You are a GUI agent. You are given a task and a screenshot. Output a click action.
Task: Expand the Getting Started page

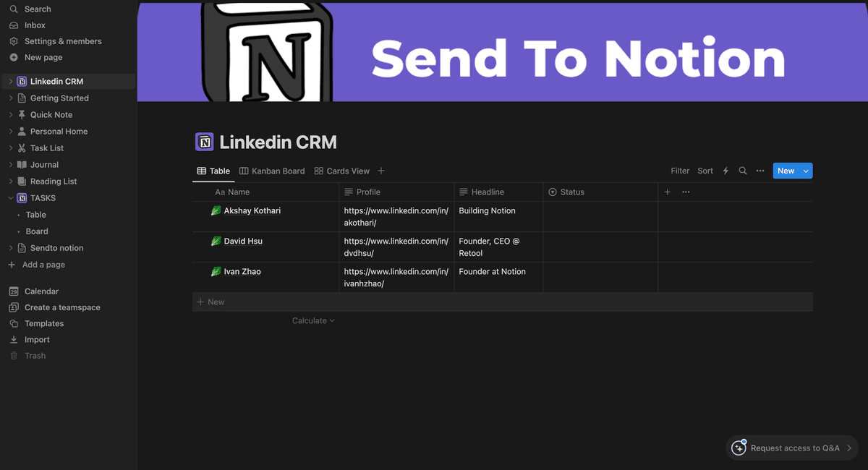point(10,98)
